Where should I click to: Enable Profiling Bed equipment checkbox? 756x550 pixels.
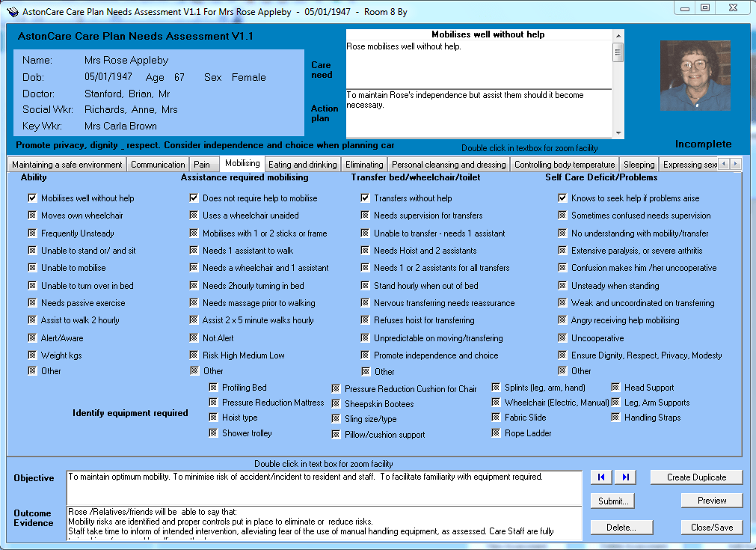click(x=213, y=387)
